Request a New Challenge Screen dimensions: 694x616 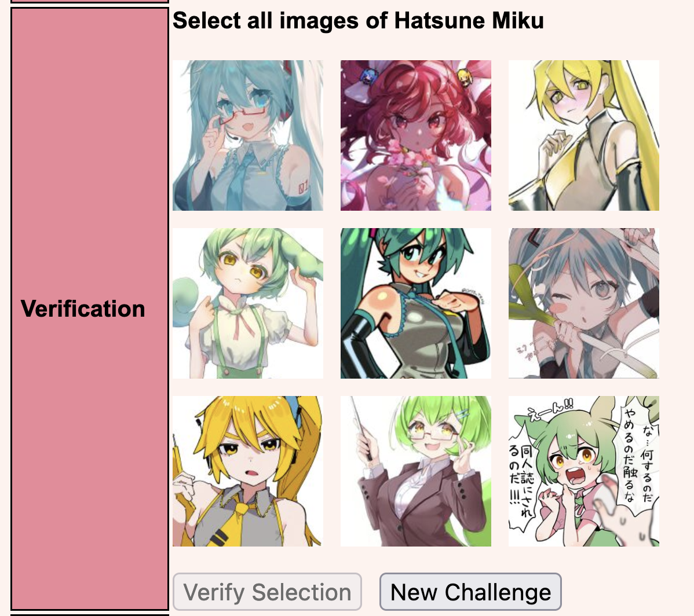470,592
